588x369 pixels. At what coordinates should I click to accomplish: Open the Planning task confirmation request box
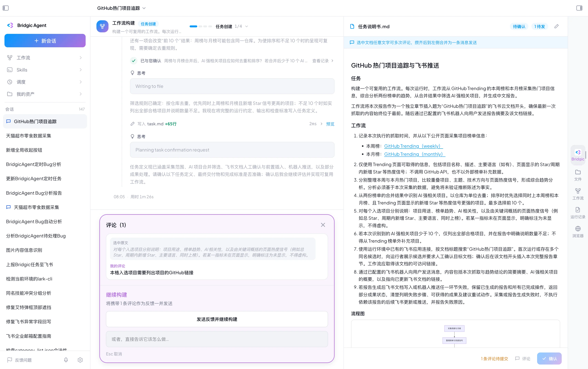pos(232,150)
